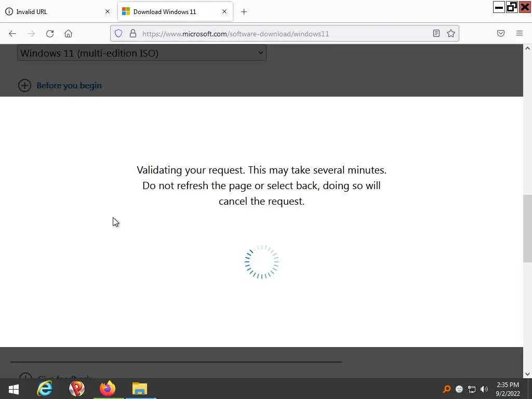Bookmark this page with star
The image size is (532, 399).
point(451,33)
